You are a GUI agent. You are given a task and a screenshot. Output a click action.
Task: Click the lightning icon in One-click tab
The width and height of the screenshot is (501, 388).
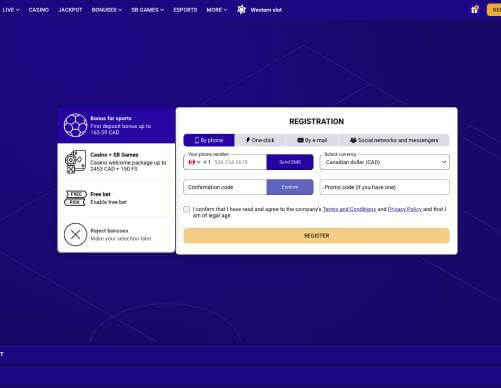tap(248, 140)
